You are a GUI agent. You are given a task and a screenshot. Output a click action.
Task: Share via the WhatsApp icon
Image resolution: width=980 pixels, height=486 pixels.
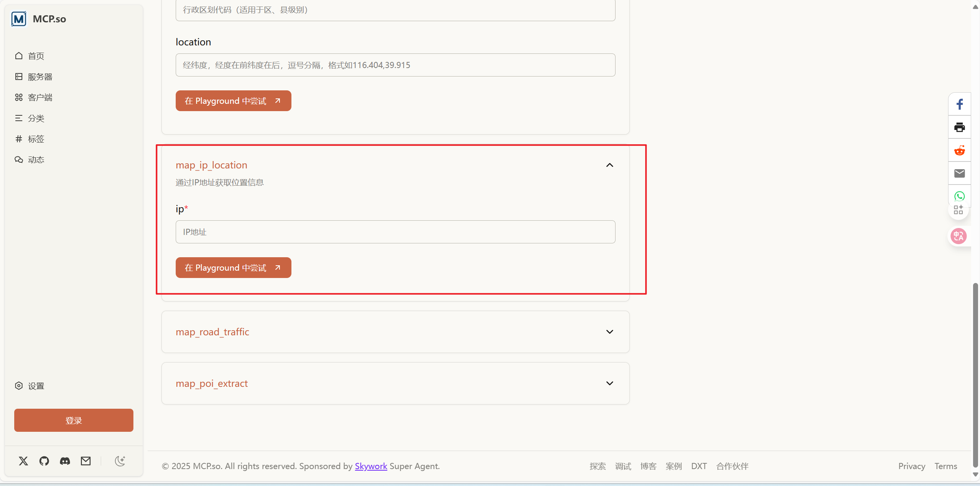pyautogui.click(x=960, y=196)
